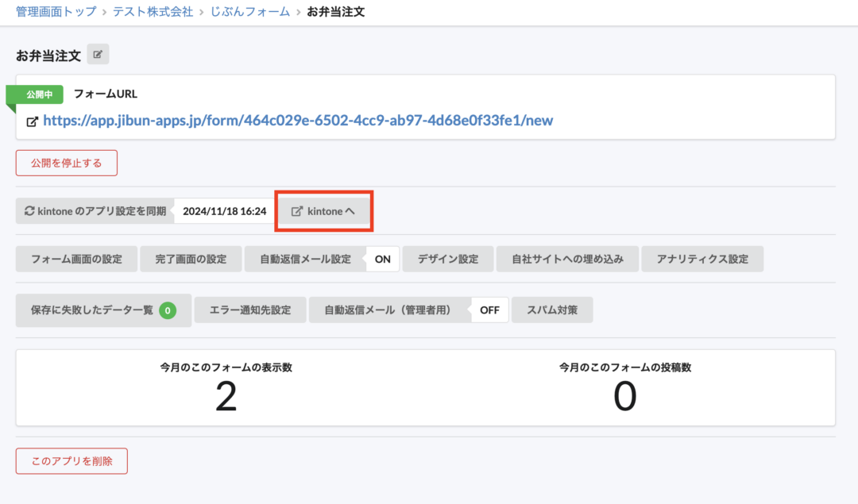Select じぶんフォーム in the breadcrumb
Screen dimensions: 858x504
249,11
